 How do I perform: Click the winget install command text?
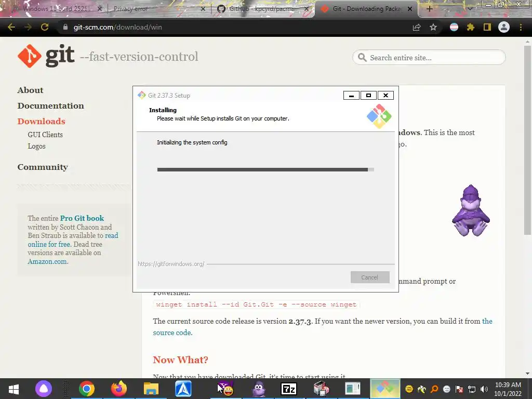pyautogui.click(x=256, y=304)
